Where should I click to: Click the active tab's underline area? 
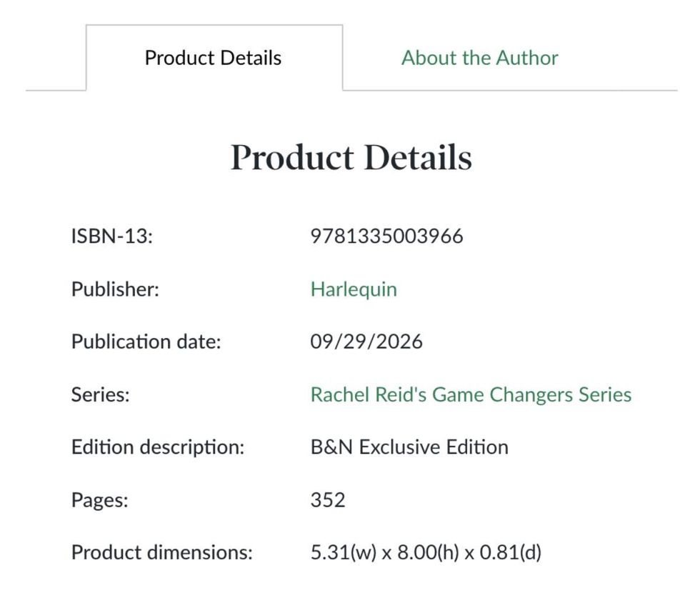tap(213, 90)
